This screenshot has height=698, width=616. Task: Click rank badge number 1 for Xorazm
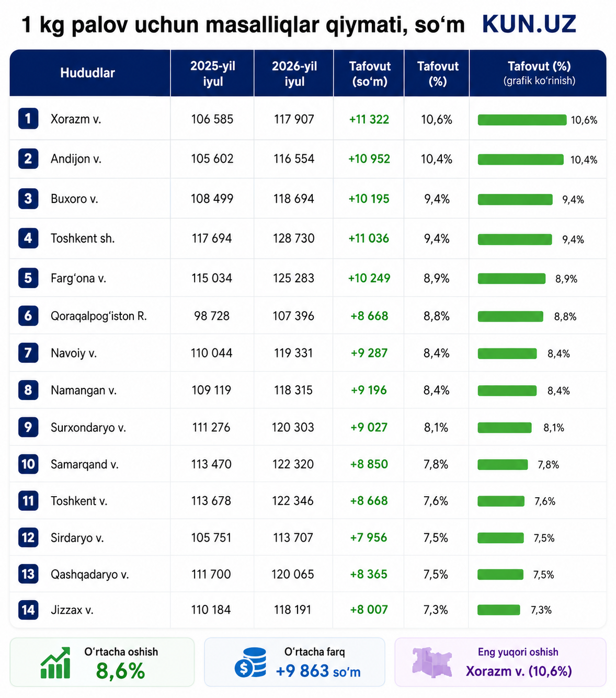tap(28, 119)
